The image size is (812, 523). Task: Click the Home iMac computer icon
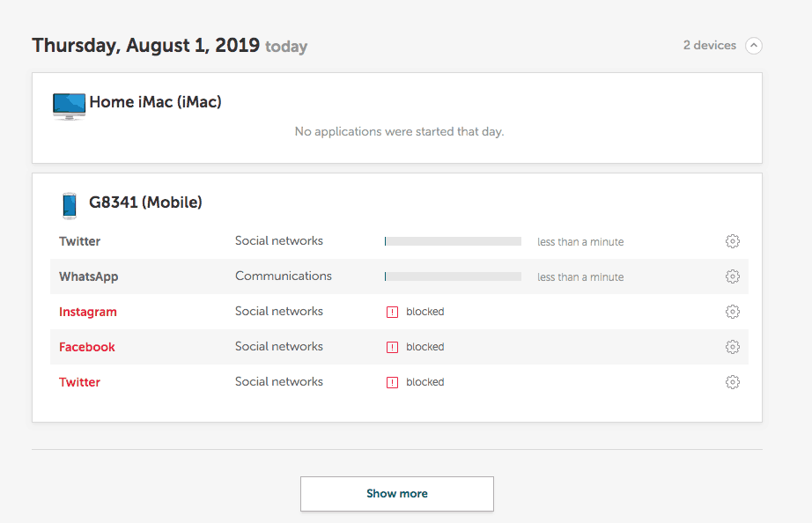pyautogui.click(x=69, y=106)
